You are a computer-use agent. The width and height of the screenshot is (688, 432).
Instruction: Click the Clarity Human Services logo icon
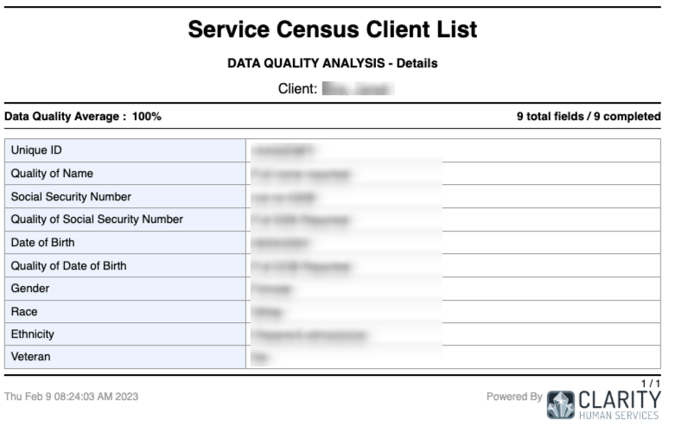[x=560, y=404]
